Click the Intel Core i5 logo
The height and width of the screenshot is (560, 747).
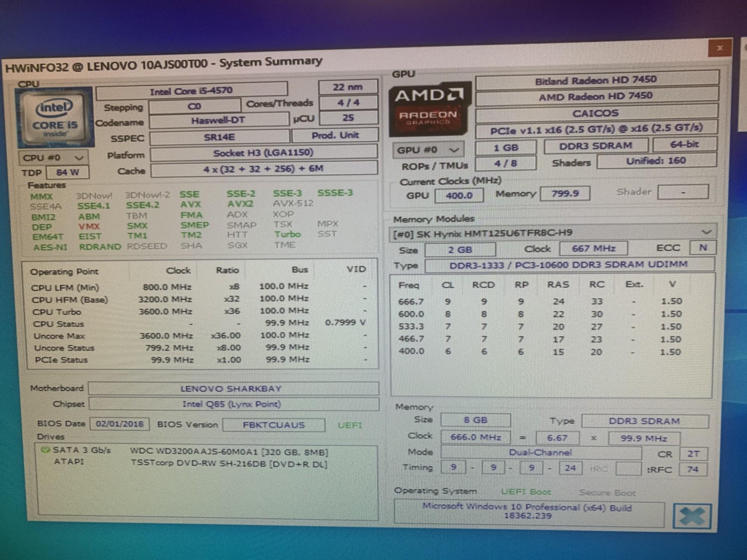(55, 117)
